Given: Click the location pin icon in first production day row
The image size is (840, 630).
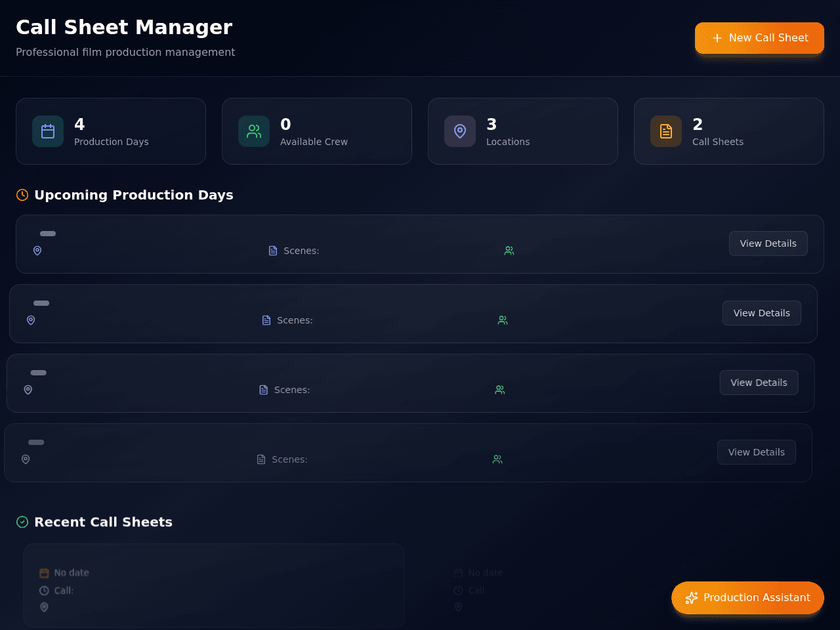Looking at the screenshot, I should (x=37, y=251).
